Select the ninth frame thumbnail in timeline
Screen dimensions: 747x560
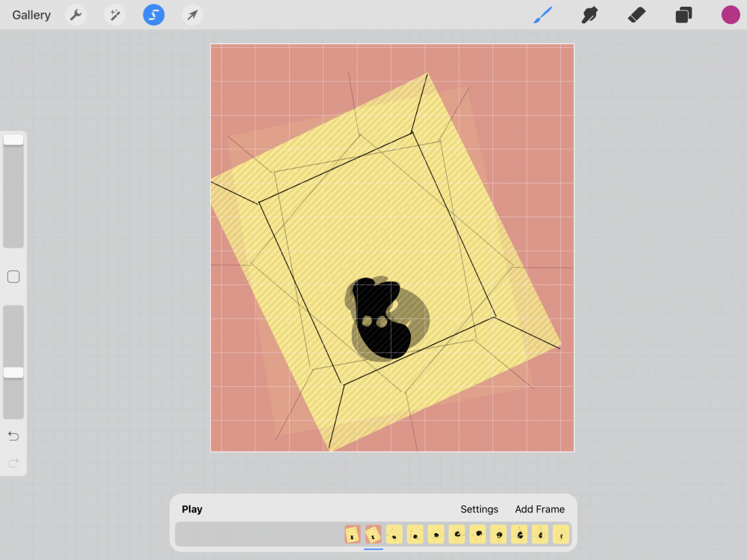[x=519, y=535]
